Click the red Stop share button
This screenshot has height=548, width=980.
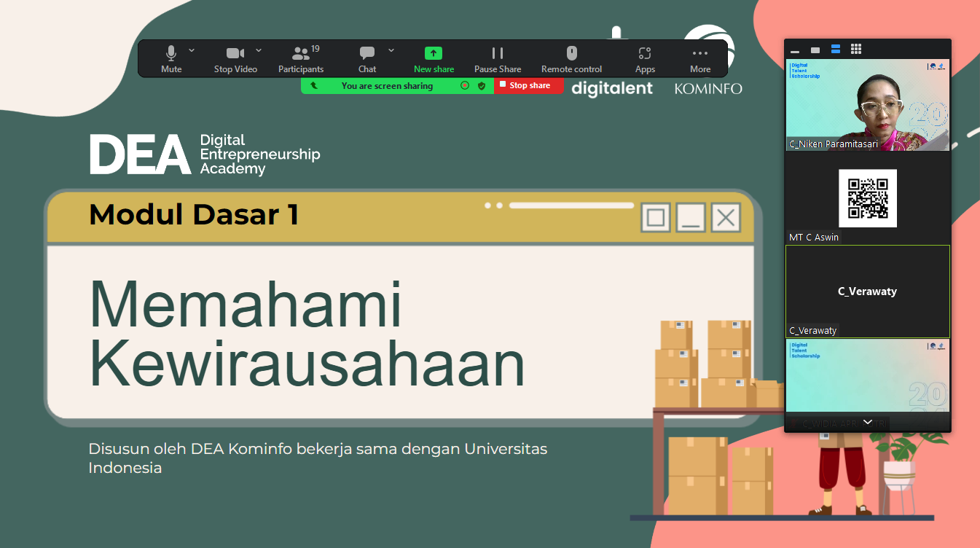[529, 85]
